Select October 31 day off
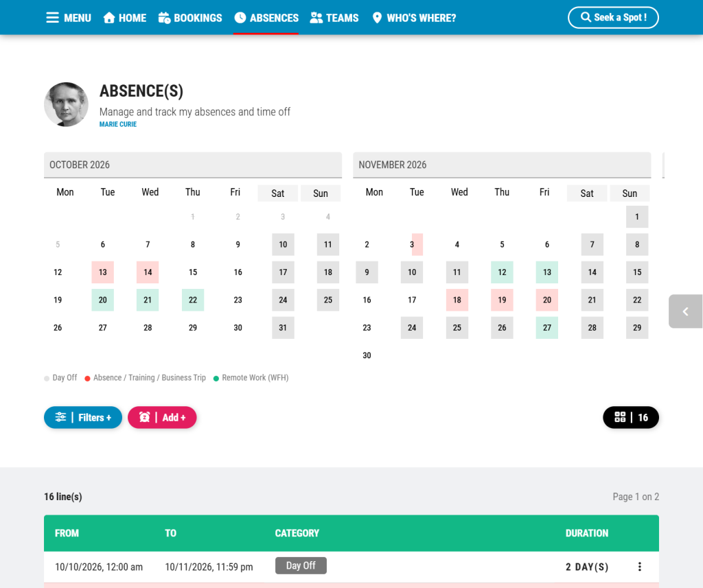The image size is (703, 588). click(x=283, y=327)
